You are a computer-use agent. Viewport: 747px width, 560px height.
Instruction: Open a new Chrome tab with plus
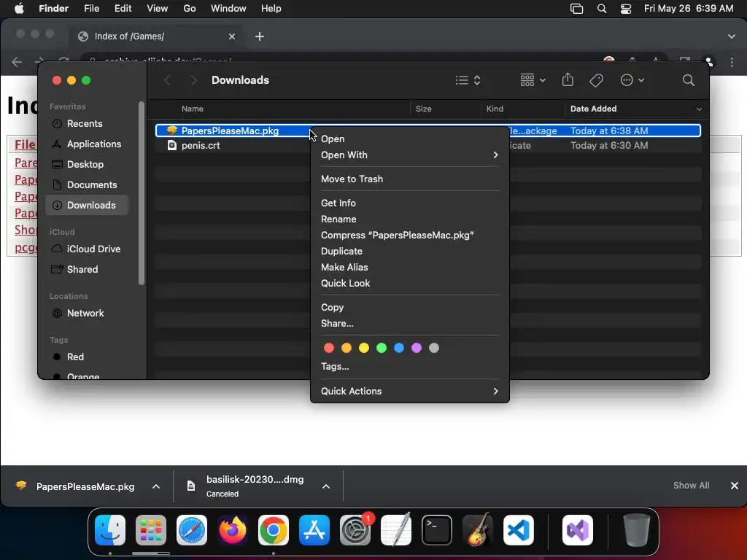tap(260, 36)
